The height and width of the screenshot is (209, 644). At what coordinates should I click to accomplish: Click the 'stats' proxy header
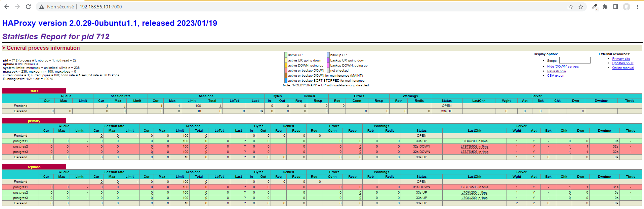coord(34,91)
